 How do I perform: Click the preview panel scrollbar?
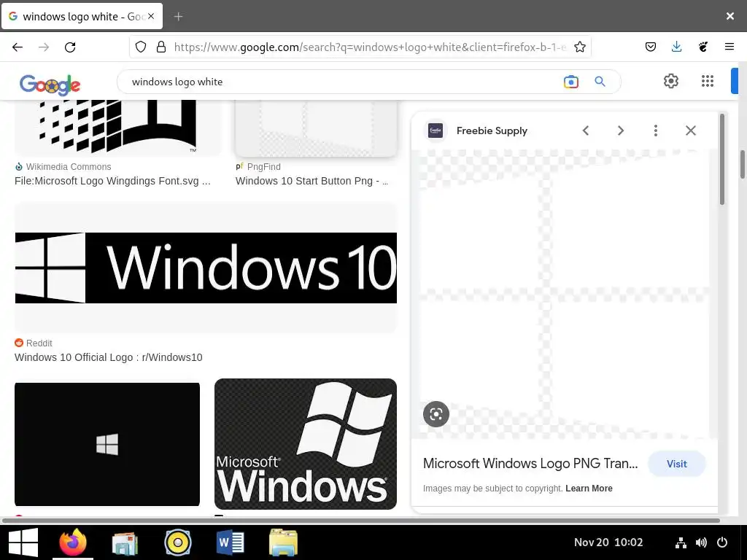click(722, 160)
